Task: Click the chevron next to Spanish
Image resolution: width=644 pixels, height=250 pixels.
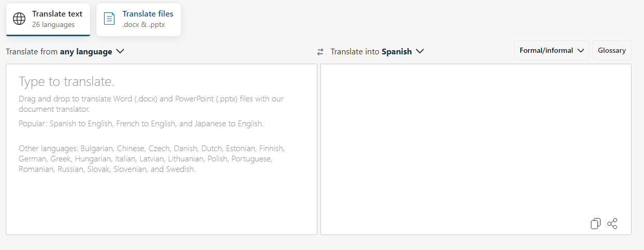Action: click(420, 51)
